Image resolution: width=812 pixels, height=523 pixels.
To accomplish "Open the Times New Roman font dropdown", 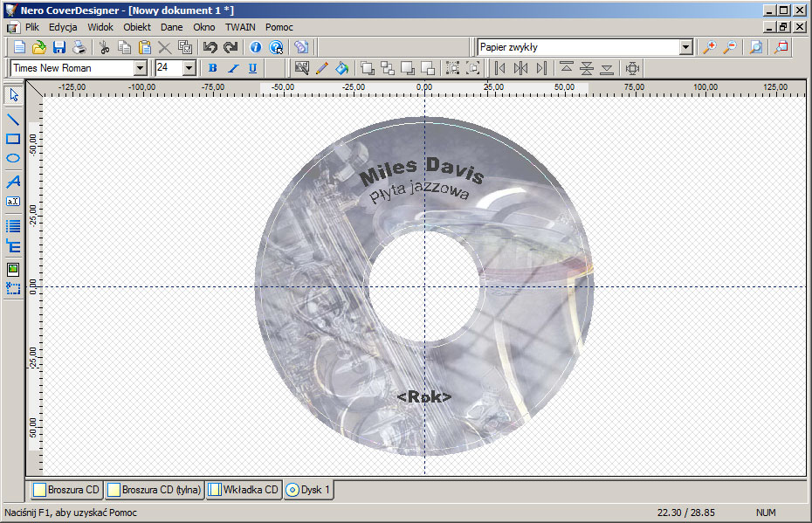I will click(140, 68).
